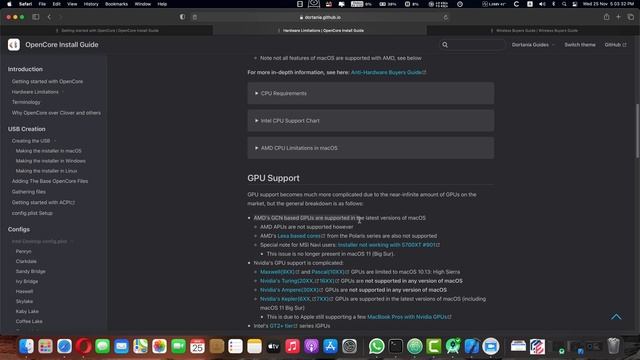Open Gathering files in the sidebar

click(x=29, y=191)
